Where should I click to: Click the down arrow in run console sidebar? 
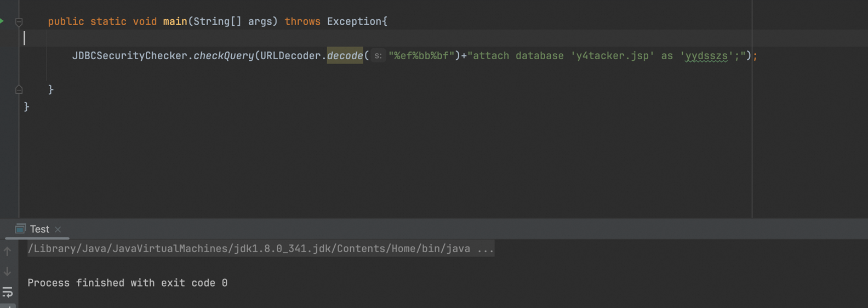point(7,271)
